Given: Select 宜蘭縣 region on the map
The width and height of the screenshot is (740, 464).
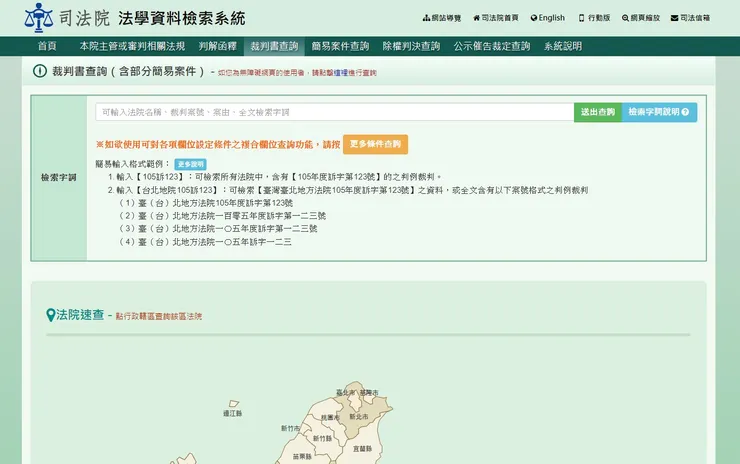Looking at the screenshot, I should (x=362, y=449).
